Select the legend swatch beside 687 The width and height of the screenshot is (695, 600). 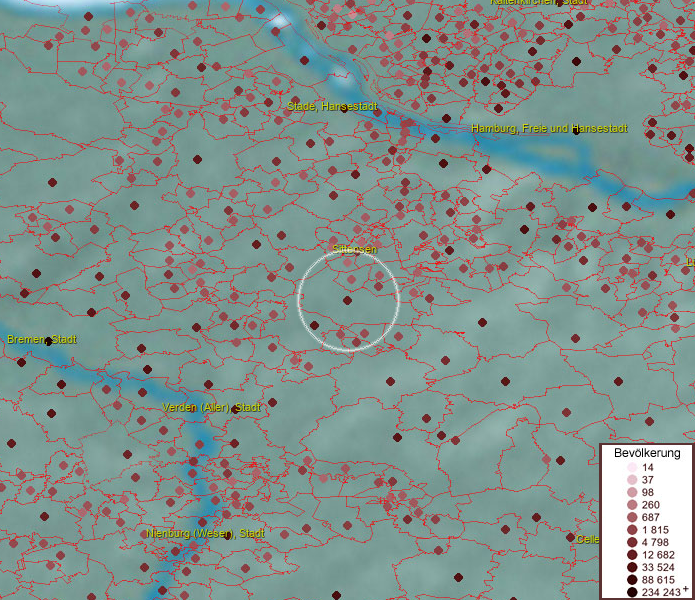coord(632,517)
